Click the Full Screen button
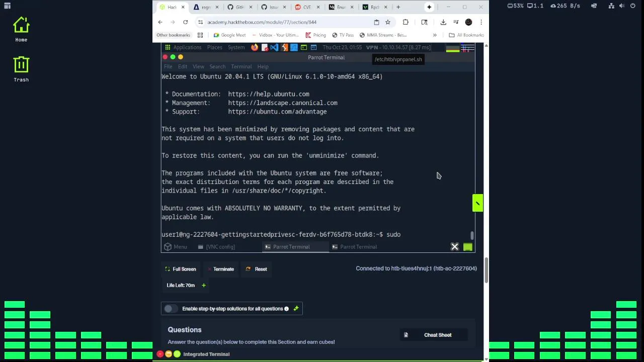Viewport: 644px width, 362px height. 180,269
